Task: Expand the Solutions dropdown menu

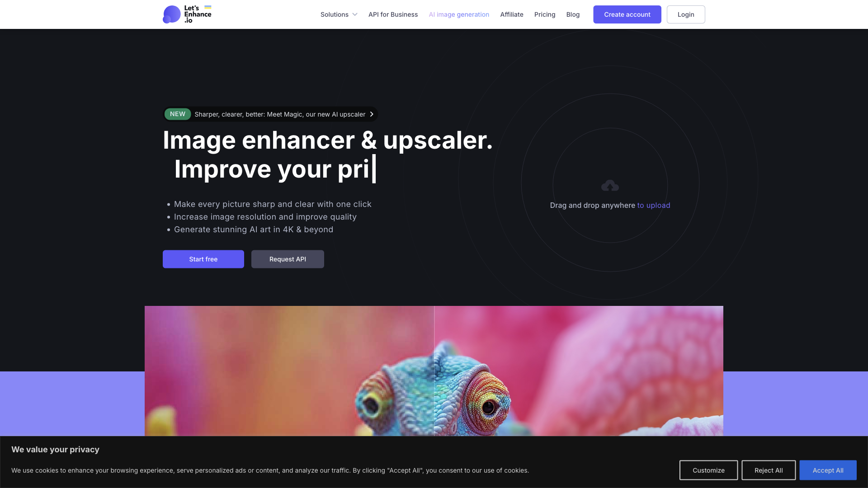Action: point(339,14)
